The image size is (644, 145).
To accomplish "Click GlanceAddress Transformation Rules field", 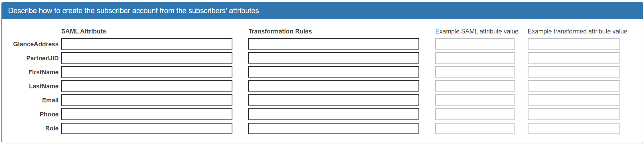I will [x=333, y=44].
